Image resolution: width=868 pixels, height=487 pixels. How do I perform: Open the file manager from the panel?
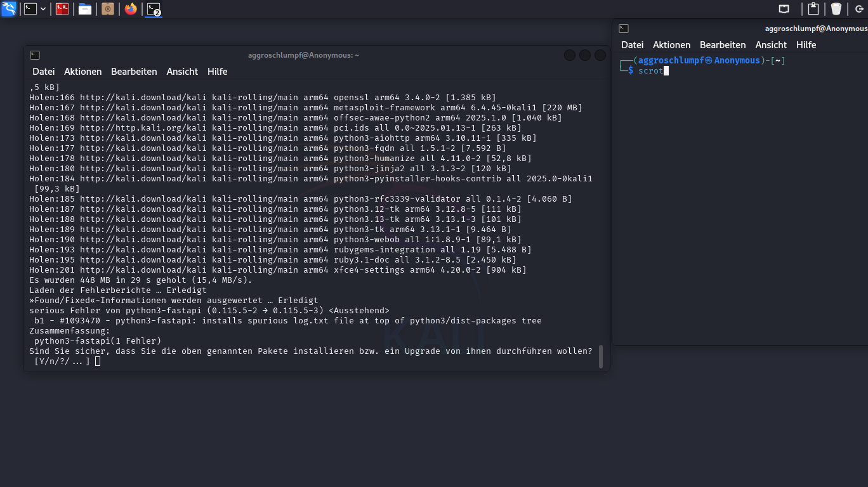(85, 9)
